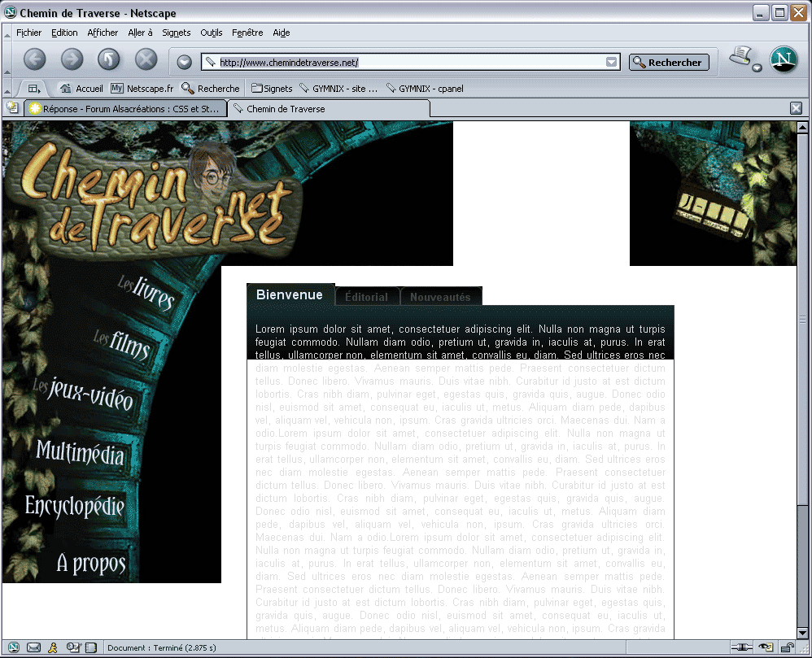
Task: Open the round dropdown button left of the address bar
Action: click(185, 62)
